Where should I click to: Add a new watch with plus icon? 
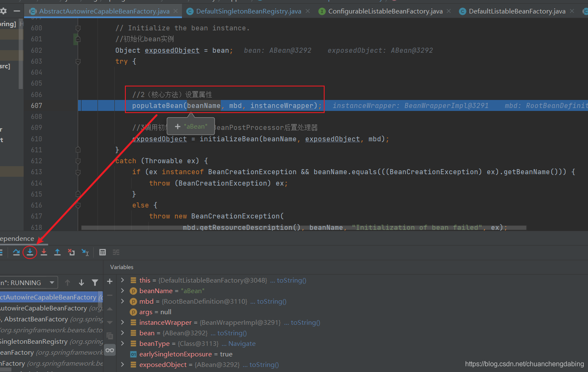(x=110, y=281)
